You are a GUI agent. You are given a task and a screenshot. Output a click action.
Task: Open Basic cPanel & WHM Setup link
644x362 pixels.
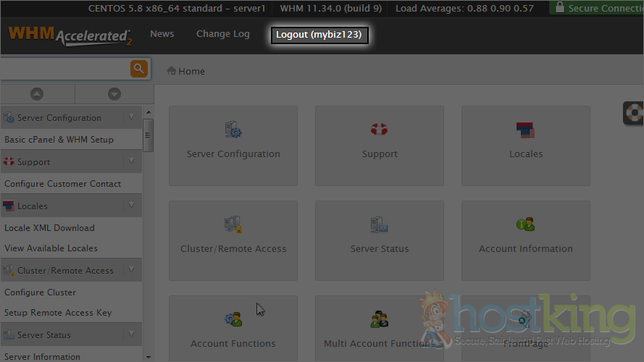click(x=59, y=139)
